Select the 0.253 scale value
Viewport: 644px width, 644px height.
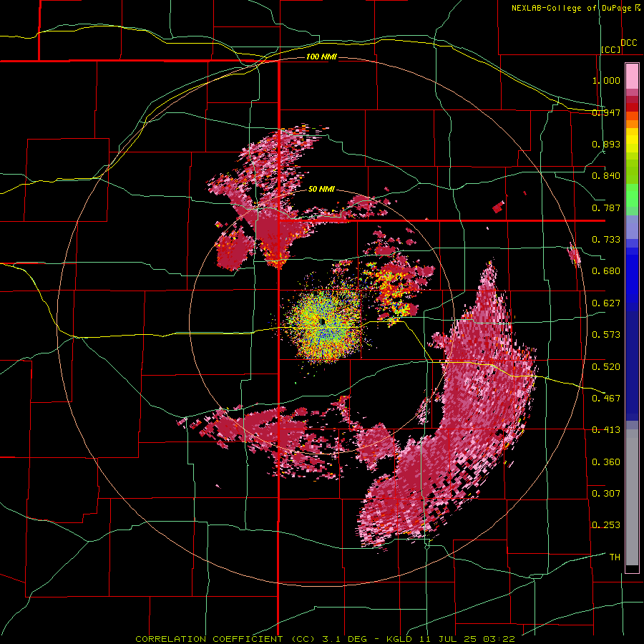pos(606,525)
